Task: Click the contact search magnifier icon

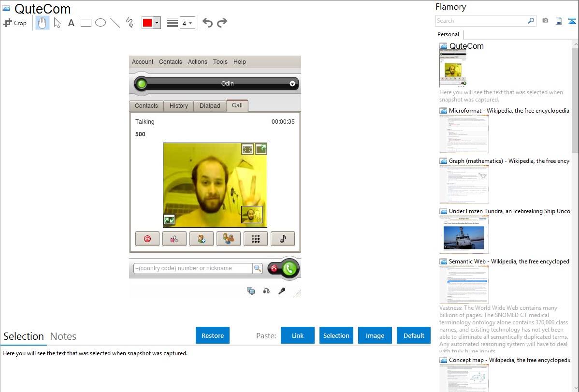Action: (x=258, y=268)
